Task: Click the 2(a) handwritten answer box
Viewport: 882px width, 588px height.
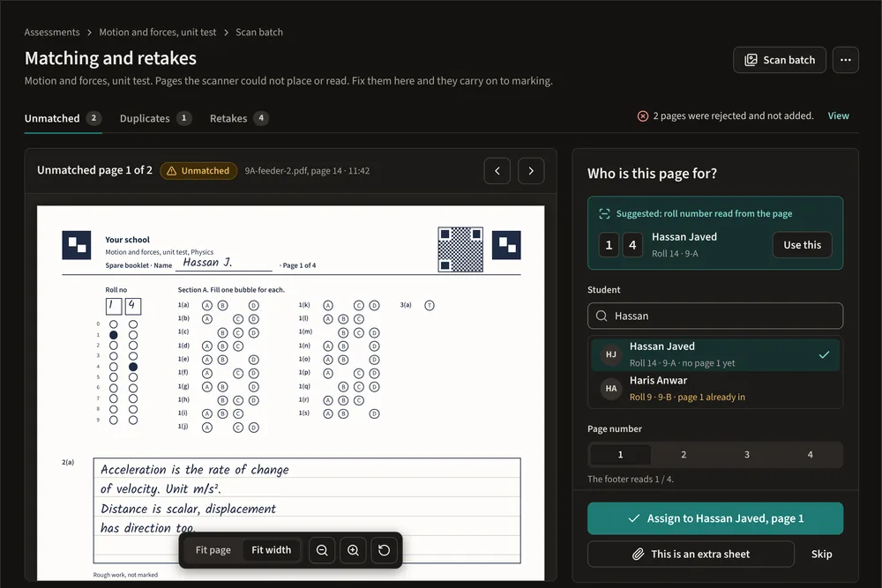Action: coord(307,510)
